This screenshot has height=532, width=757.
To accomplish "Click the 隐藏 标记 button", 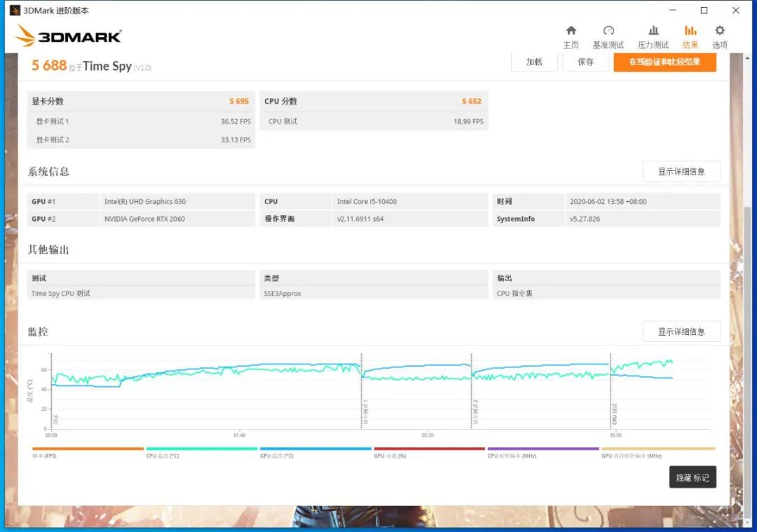I will [x=693, y=477].
